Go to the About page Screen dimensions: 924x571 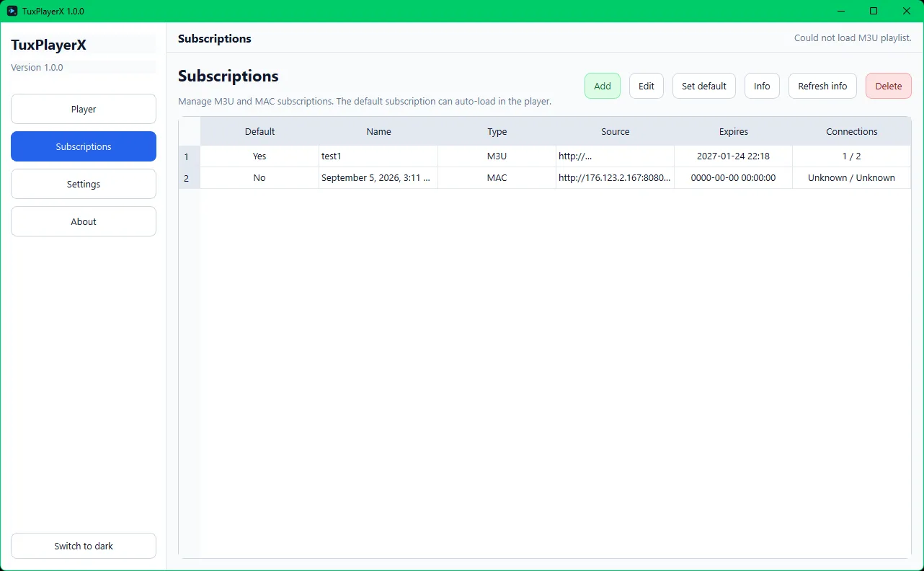click(84, 221)
